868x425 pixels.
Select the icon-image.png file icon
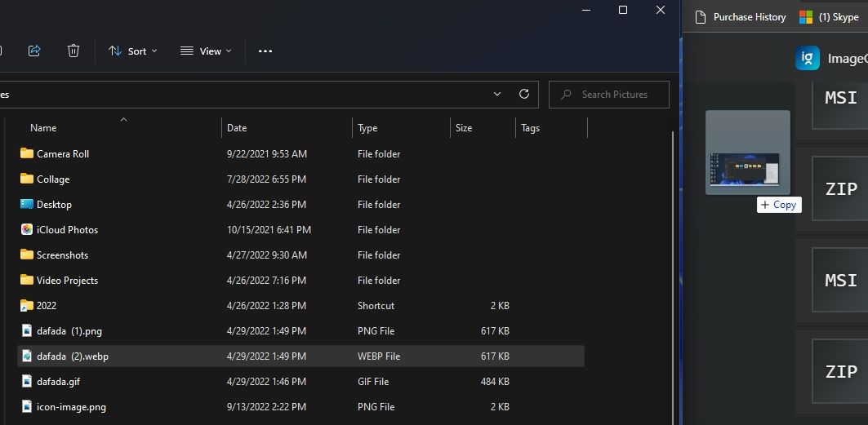(x=27, y=406)
